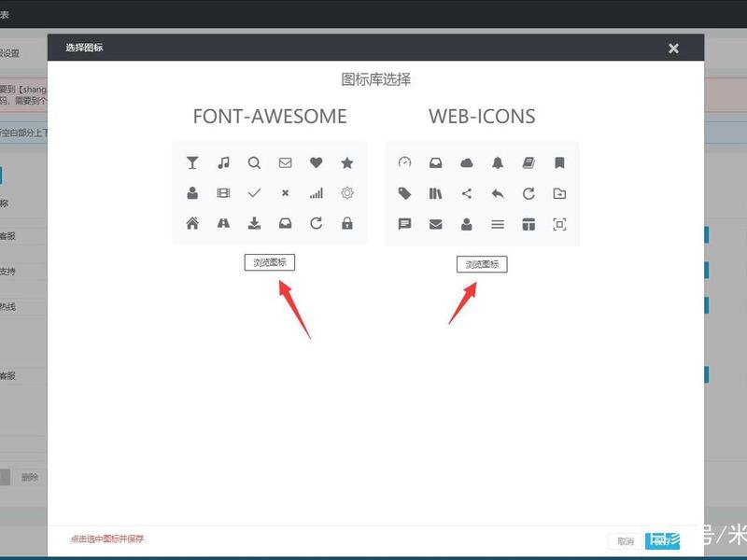Click the cocktail glass icon in FONT-AWESOME

(x=192, y=162)
